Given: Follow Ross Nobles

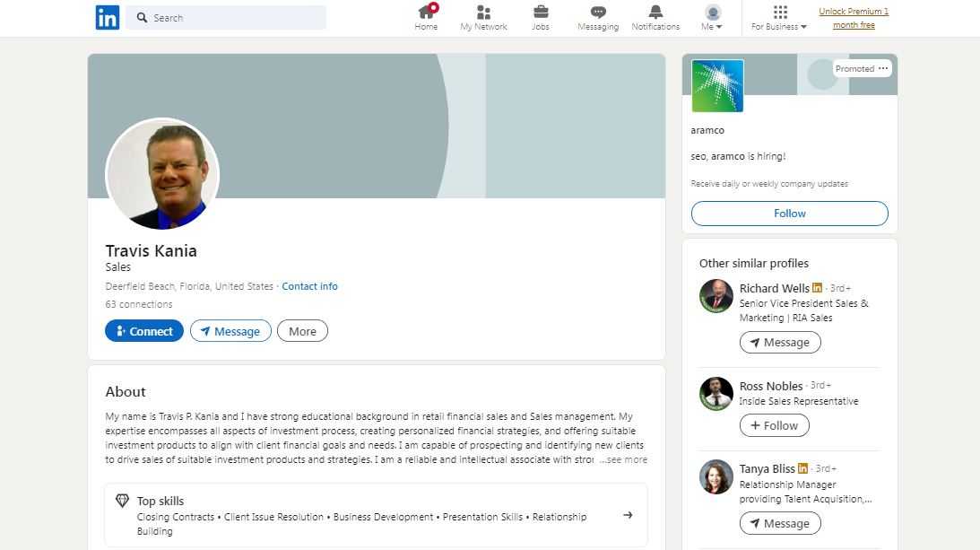Looking at the screenshot, I should click(774, 425).
